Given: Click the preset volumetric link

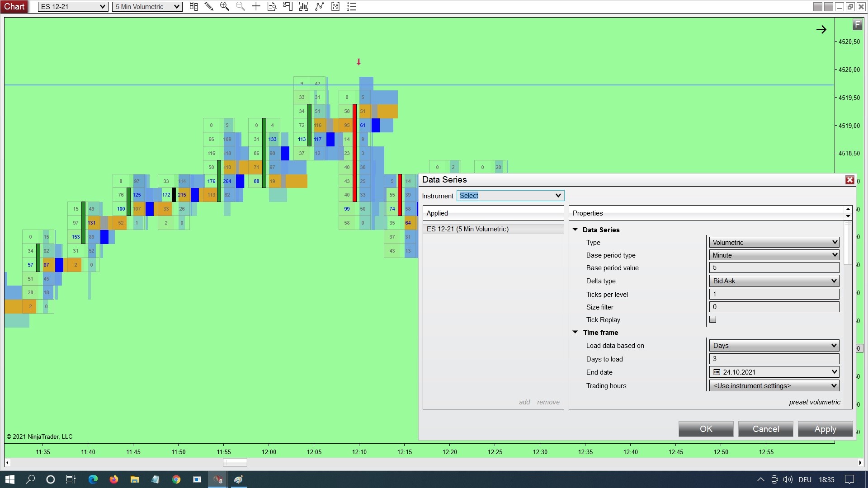Looking at the screenshot, I should 815,402.
